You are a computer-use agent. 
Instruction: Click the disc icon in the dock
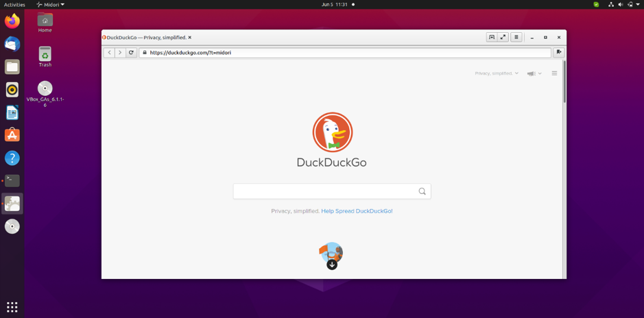point(12,226)
